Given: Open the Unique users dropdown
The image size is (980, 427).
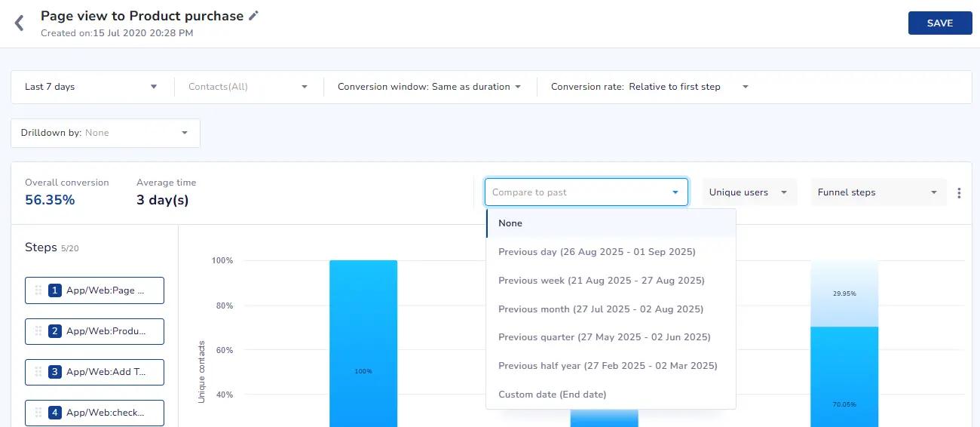Looking at the screenshot, I should [x=749, y=192].
